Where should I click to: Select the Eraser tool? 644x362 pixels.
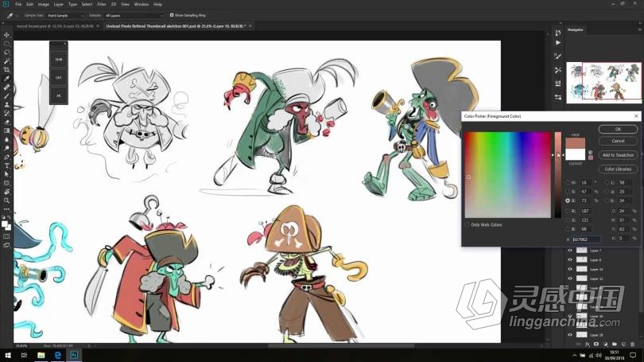click(x=6, y=122)
